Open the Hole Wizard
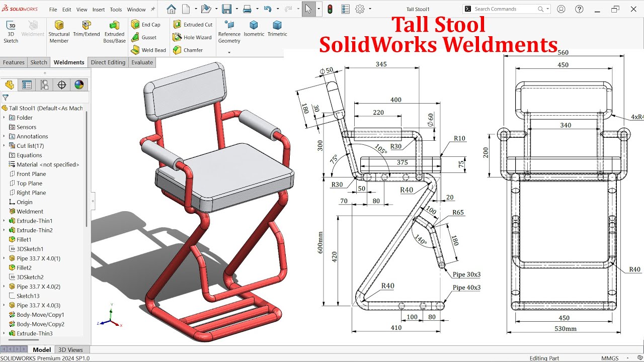Viewport: 644px width, 362px height. tap(192, 37)
